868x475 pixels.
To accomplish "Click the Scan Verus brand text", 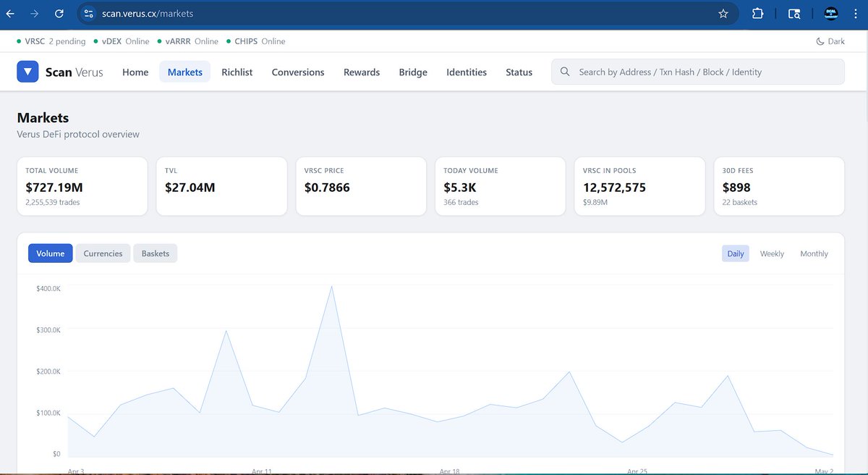I will pyautogui.click(x=74, y=72).
